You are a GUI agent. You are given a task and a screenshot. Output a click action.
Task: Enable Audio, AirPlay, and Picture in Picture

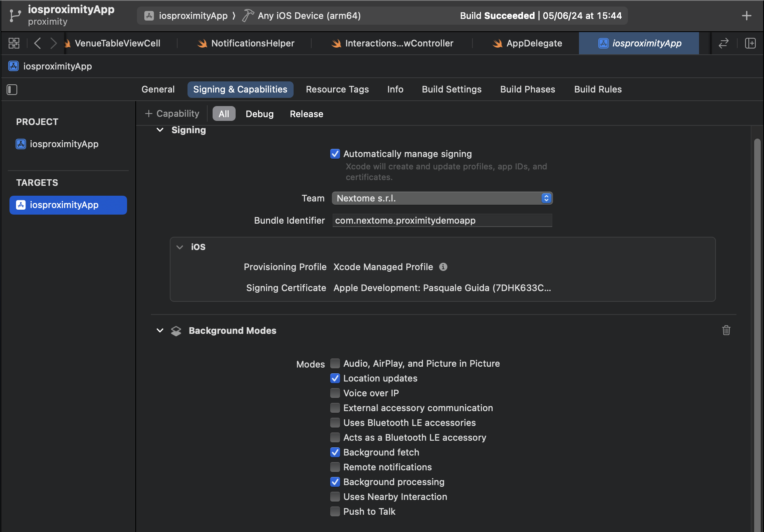pos(335,363)
